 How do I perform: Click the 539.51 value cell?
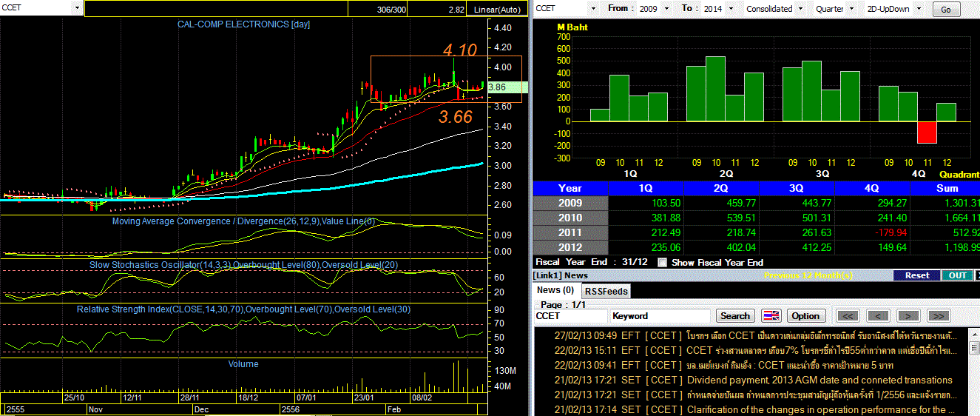pos(721,218)
